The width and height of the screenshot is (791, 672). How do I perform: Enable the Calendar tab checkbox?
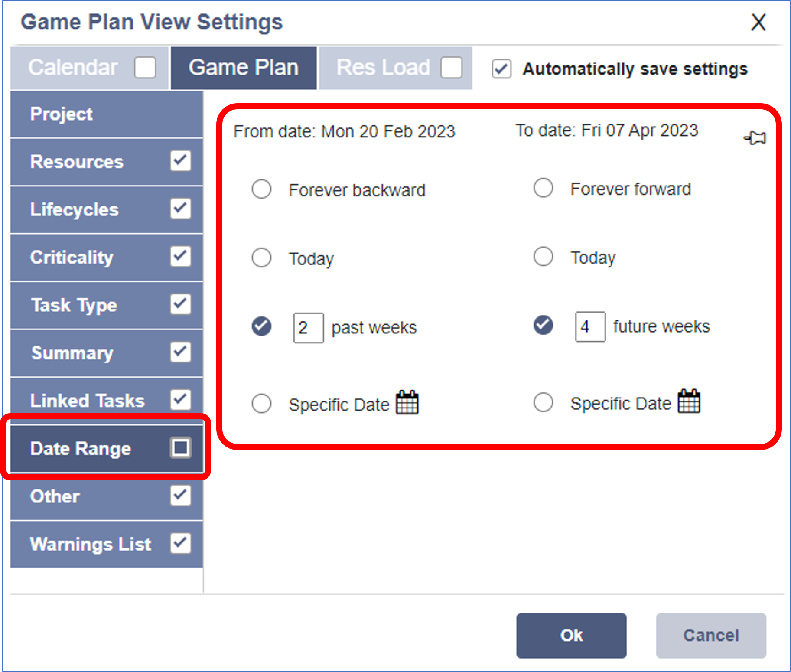click(145, 68)
